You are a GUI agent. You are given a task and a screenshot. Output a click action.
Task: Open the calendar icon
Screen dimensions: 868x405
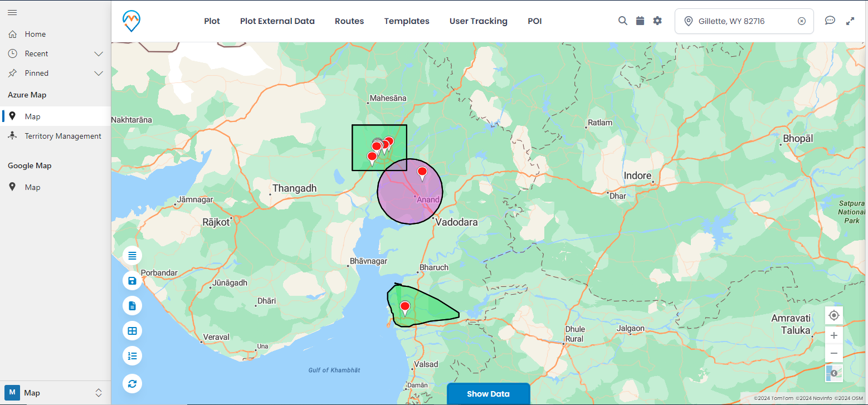coord(640,21)
